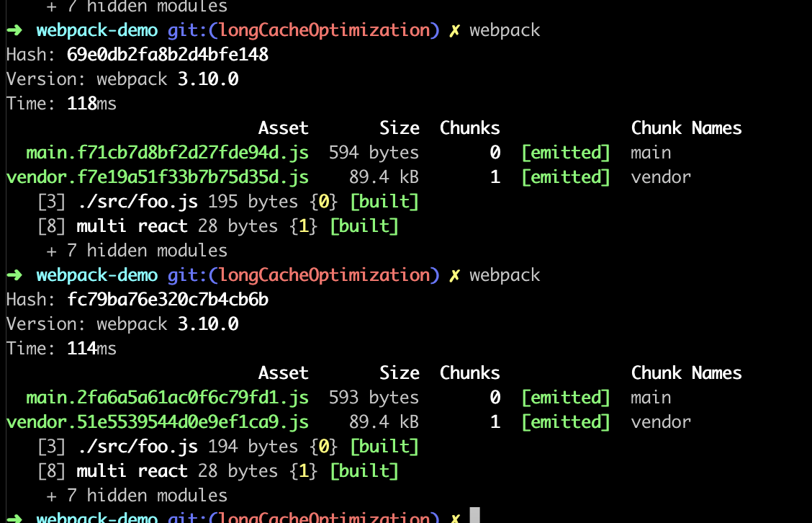
Task: Click the green prompt arrow of second webpack command
Action: 14,274
